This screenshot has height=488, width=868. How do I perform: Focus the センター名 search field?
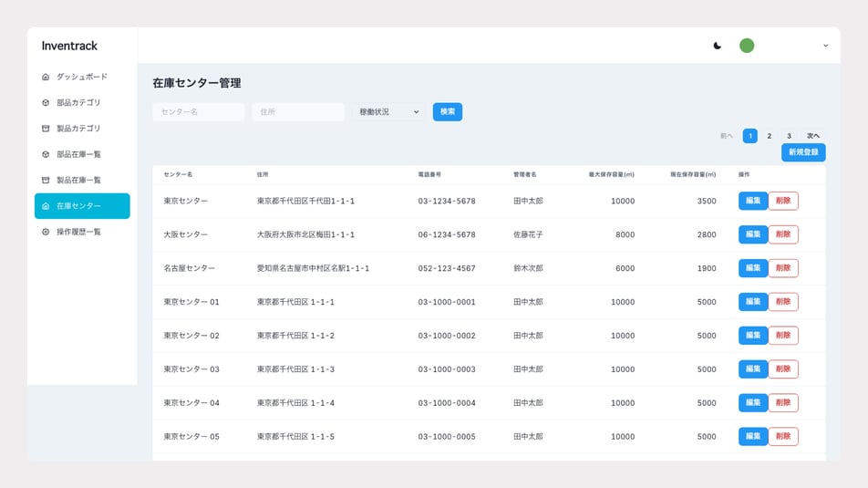(x=199, y=112)
